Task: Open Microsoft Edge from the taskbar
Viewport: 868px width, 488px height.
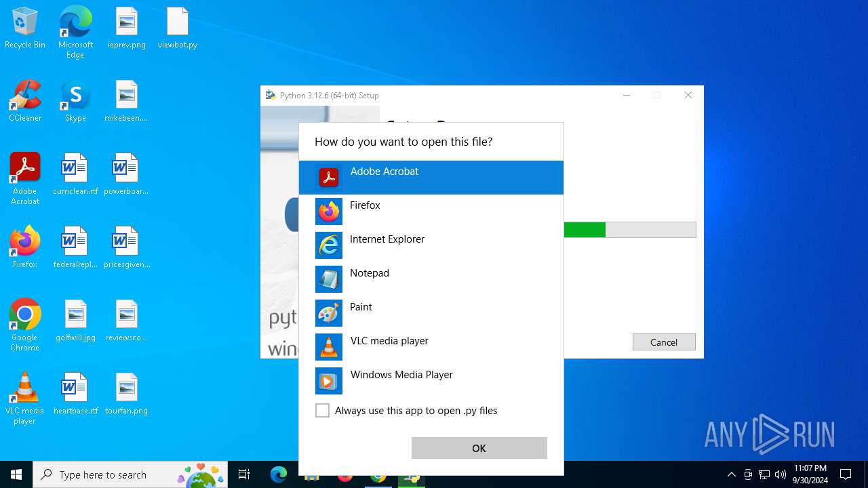Action: tap(279, 474)
